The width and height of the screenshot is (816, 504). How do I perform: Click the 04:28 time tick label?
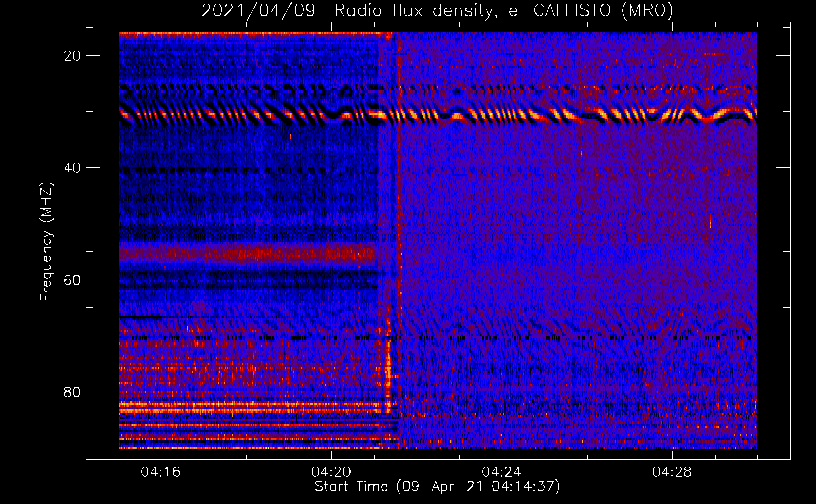tap(672, 472)
